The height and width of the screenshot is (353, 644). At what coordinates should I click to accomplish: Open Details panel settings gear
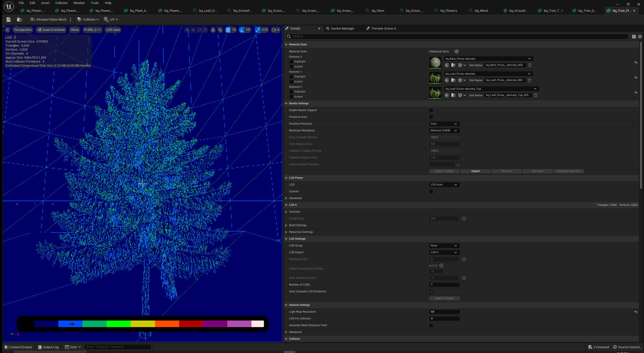[x=640, y=37]
